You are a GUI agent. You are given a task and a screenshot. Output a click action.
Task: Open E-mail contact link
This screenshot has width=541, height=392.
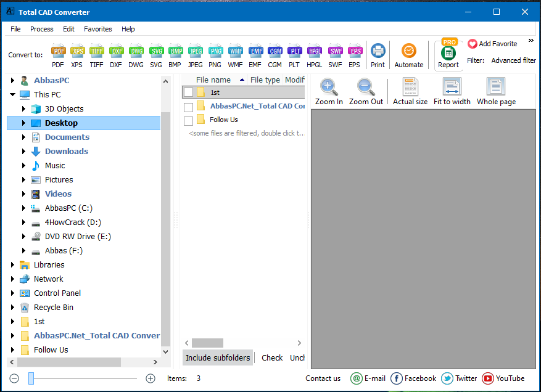click(x=368, y=378)
